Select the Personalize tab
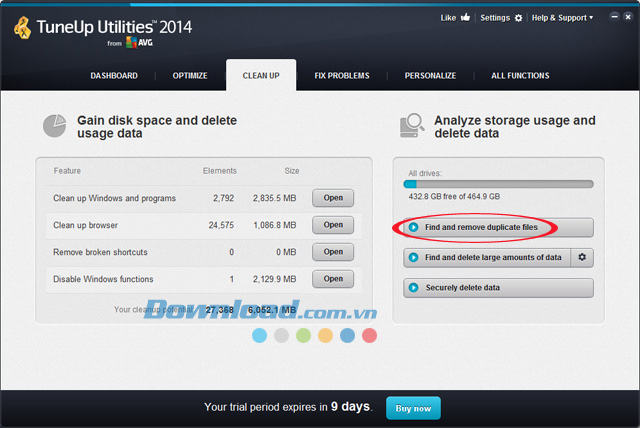The width and height of the screenshot is (640, 428). [430, 76]
